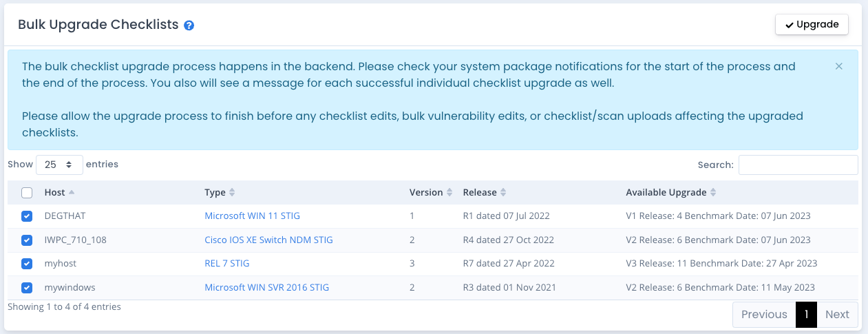
Task: Uncheck the mywindows row checkbox
Action: 27,287
